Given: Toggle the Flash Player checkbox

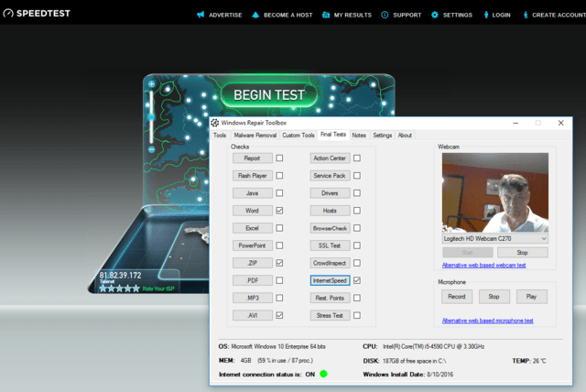Looking at the screenshot, I should point(279,176).
